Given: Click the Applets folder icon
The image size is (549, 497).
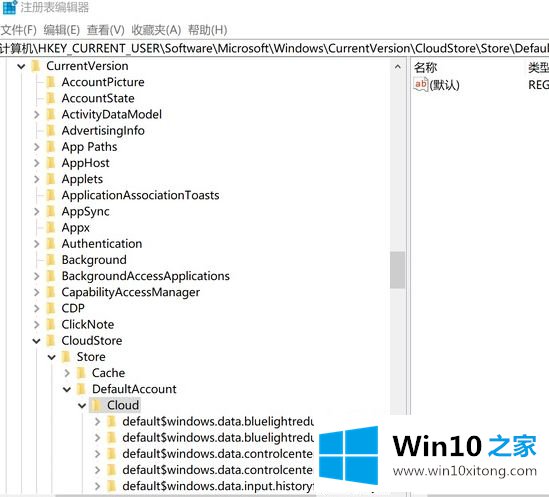Looking at the screenshot, I should coord(51,179).
